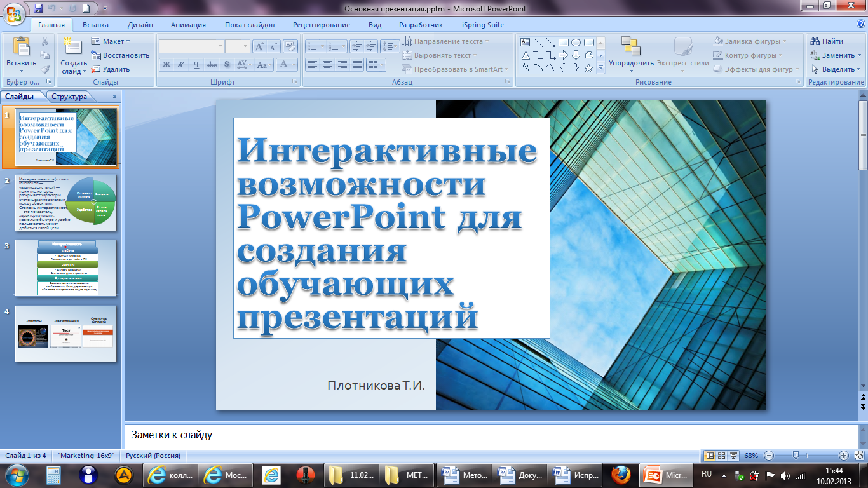Viewport: 868px width, 488px height.
Task: Decrease list indent level icon
Action: click(356, 46)
